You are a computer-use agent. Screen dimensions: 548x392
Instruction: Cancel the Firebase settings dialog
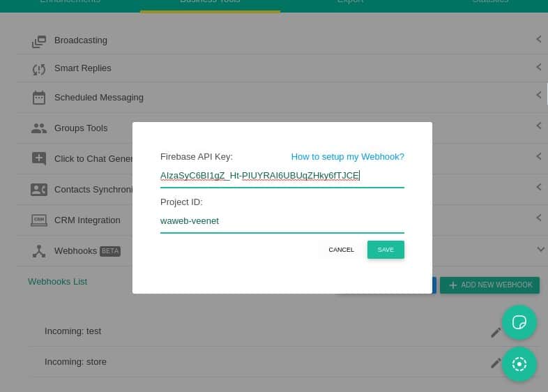[x=341, y=250]
